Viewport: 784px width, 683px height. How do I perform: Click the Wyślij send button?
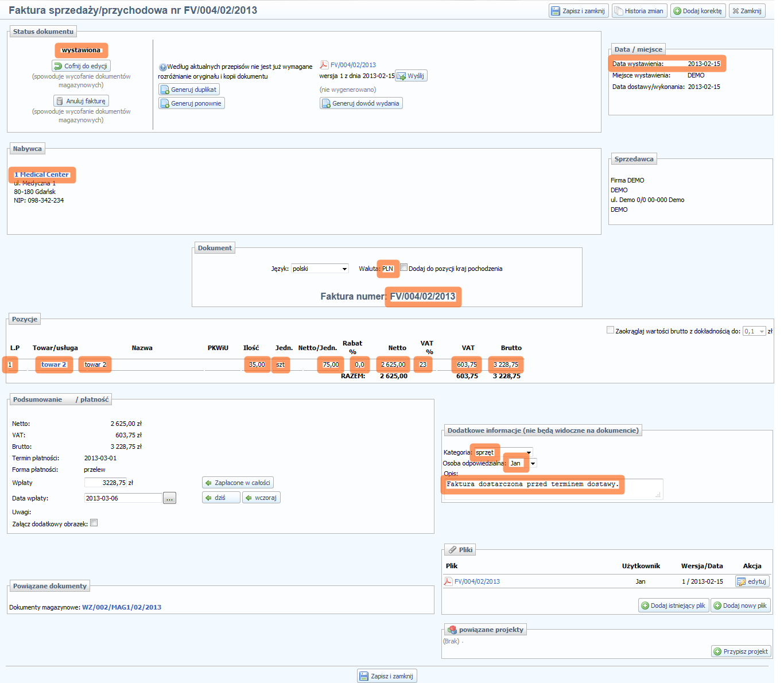coord(411,76)
